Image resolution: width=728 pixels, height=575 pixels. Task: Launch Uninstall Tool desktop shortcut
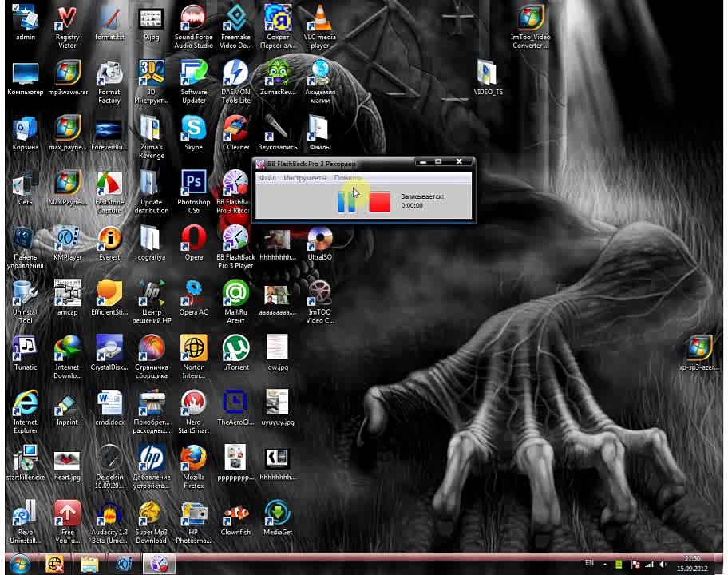coord(25,302)
